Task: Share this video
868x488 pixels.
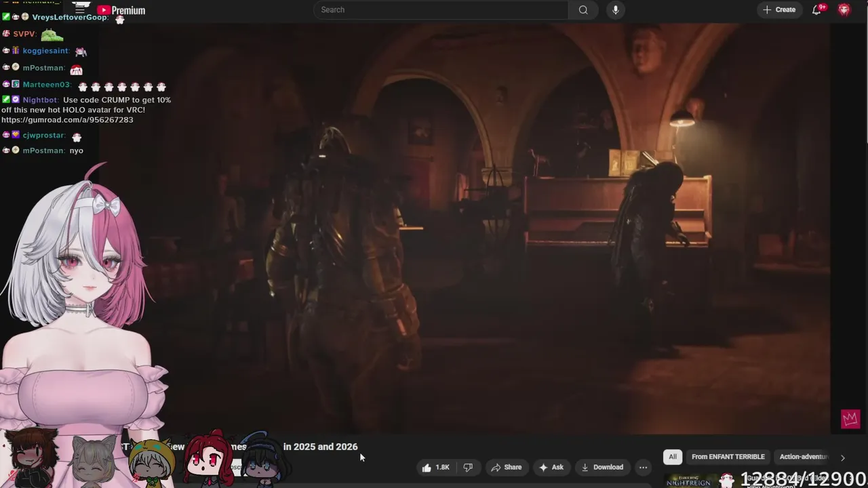Action: click(x=507, y=467)
